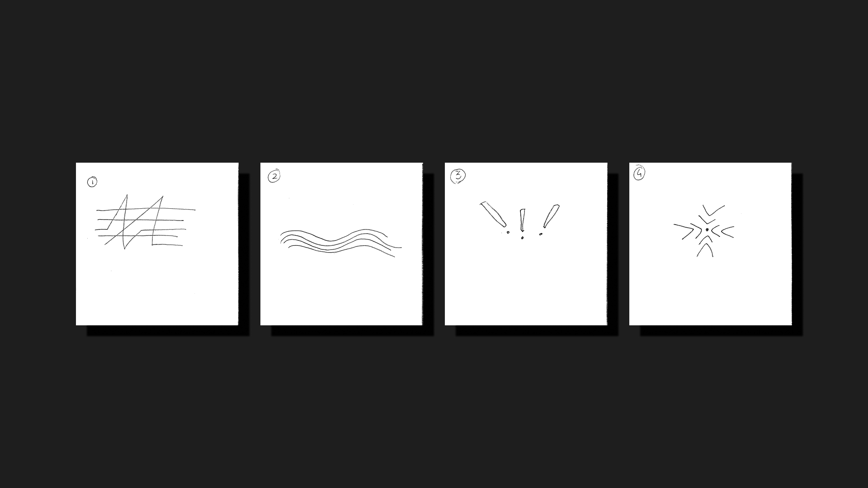
Task: Click the circled number 1 label
Action: pos(92,182)
